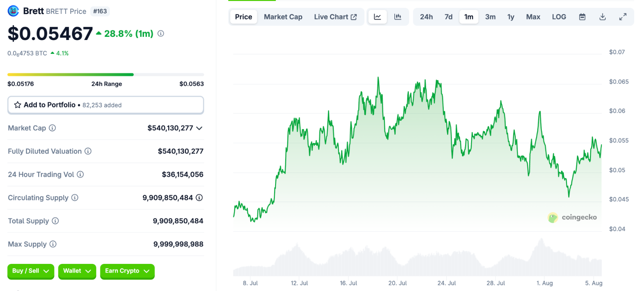Screen dimensions: 644x291
Task: Click the Earn Crypto button
Action: (x=127, y=271)
